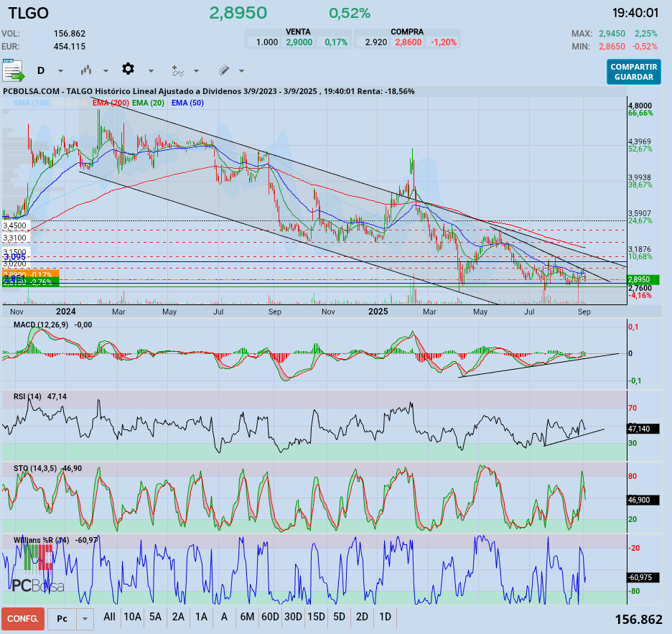Click the 3,3100 price level label
672x634 pixels.
[x=14, y=238]
